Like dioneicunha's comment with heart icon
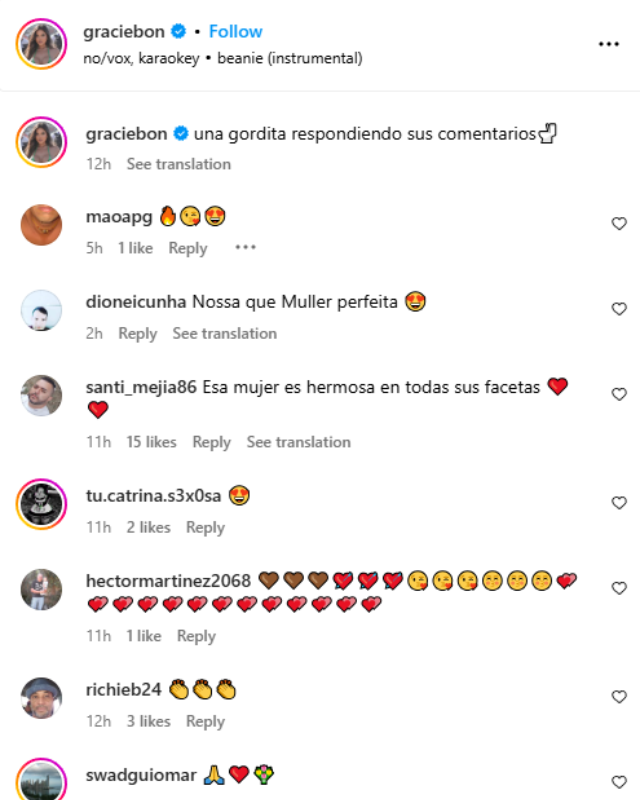The height and width of the screenshot is (800, 640). [x=619, y=309]
